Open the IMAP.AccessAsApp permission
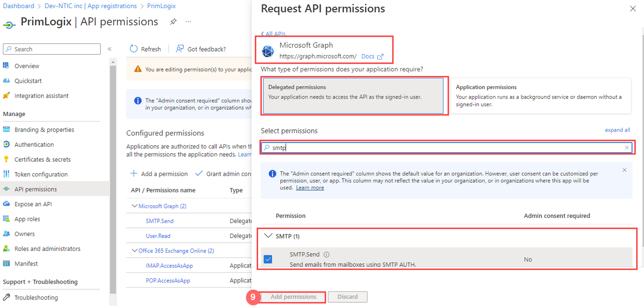 tap(169, 265)
